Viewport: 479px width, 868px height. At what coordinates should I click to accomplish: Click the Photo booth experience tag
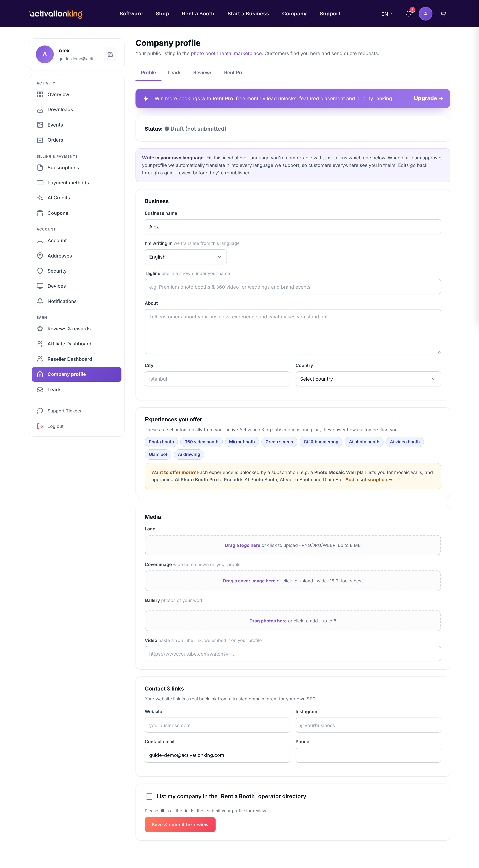[161, 442]
